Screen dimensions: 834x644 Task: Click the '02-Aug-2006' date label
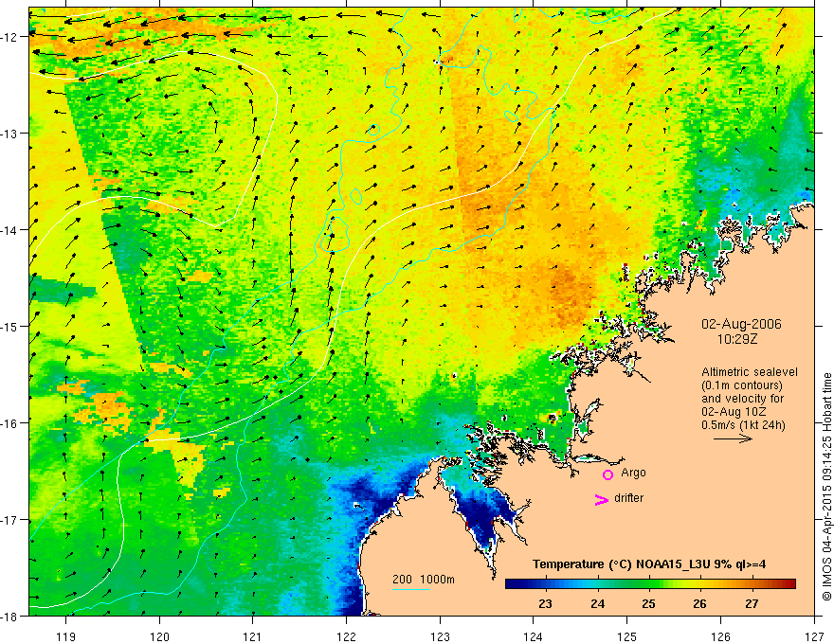coord(741,324)
